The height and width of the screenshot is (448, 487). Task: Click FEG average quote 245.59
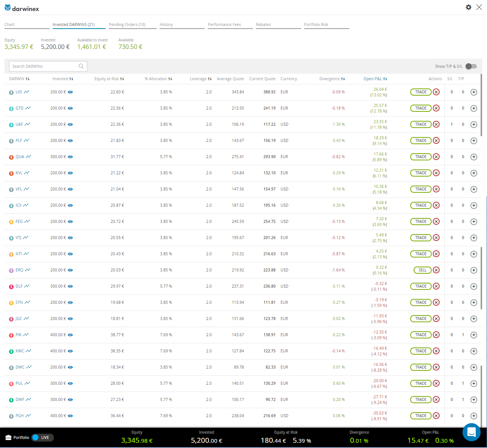pos(238,221)
